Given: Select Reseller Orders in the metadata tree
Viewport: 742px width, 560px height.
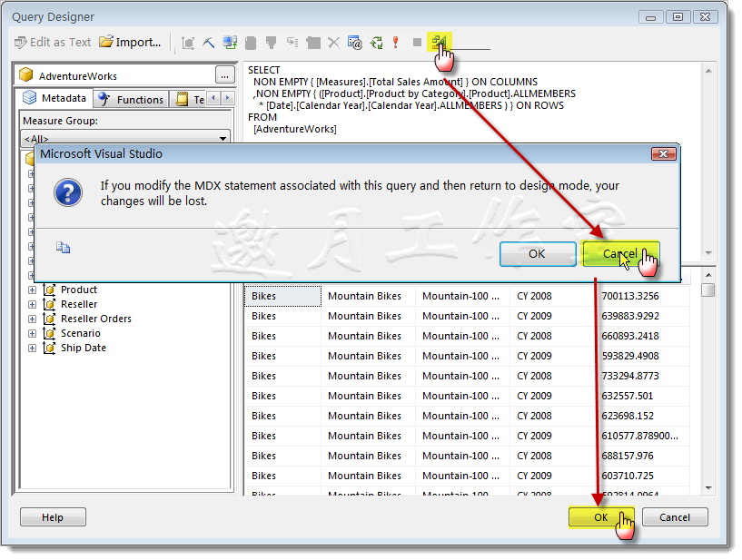Looking at the screenshot, I should point(96,319).
